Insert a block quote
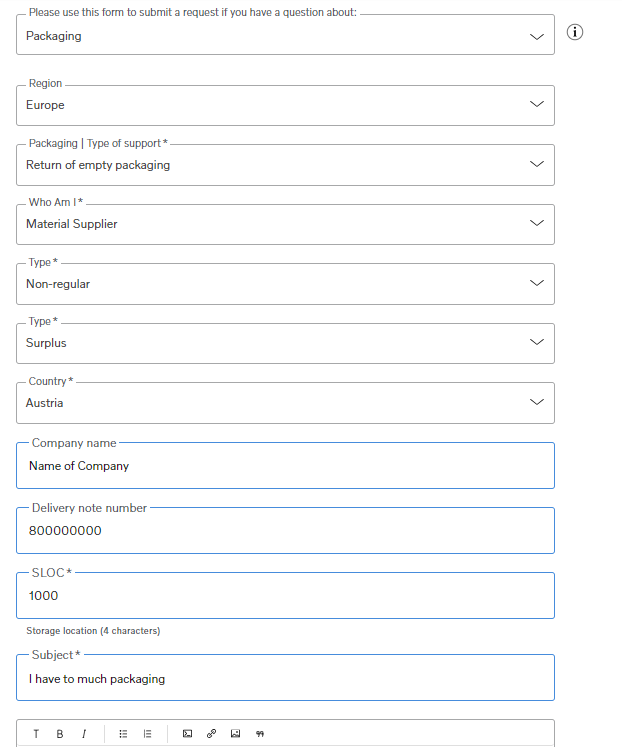 pos(260,734)
